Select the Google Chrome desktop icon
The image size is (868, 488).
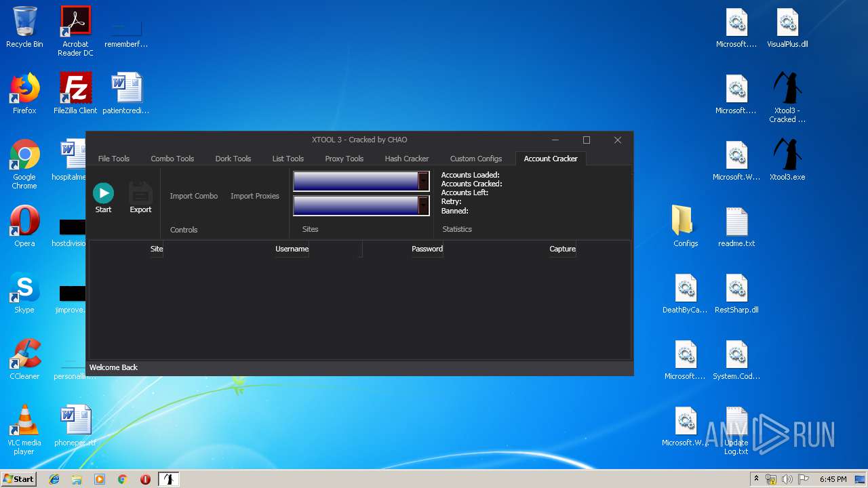click(x=24, y=164)
